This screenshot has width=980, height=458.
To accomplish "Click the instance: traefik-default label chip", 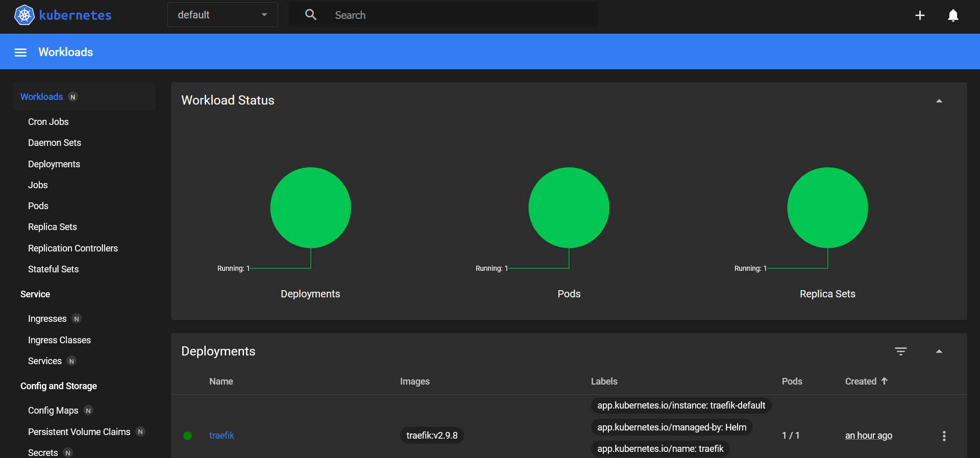I will [681, 405].
